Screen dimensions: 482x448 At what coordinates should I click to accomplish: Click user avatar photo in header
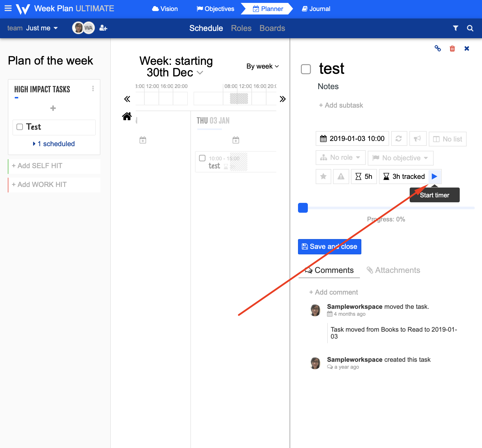point(78,28)
